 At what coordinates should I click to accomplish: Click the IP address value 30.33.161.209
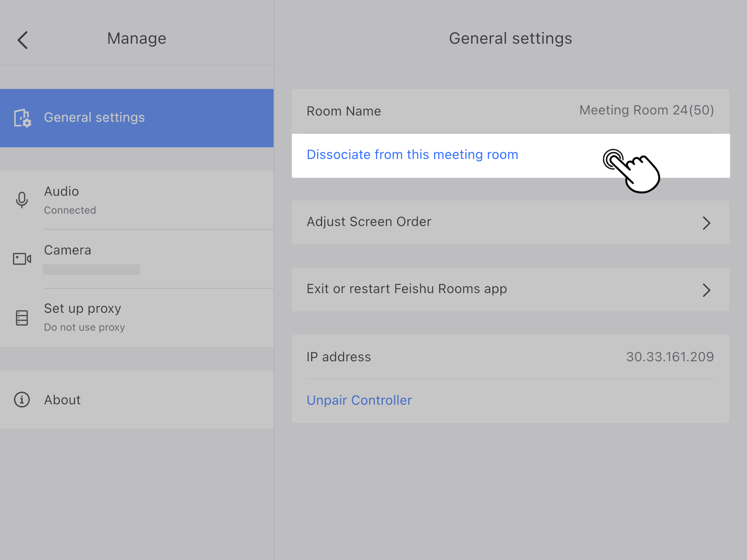(670, 357)
